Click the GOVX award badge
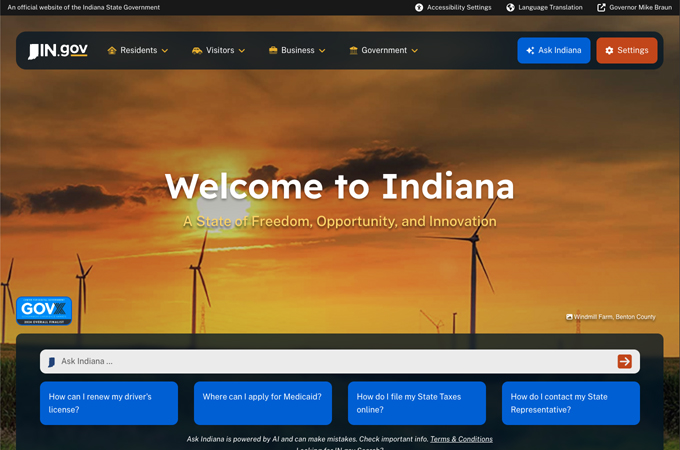 [44, 311]
